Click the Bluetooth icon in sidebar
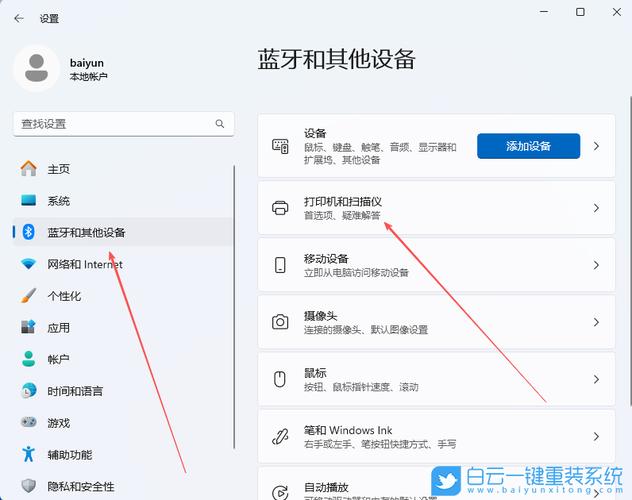Image resolution: width=632 pixels, height=500 pixels. coord(28,232)
